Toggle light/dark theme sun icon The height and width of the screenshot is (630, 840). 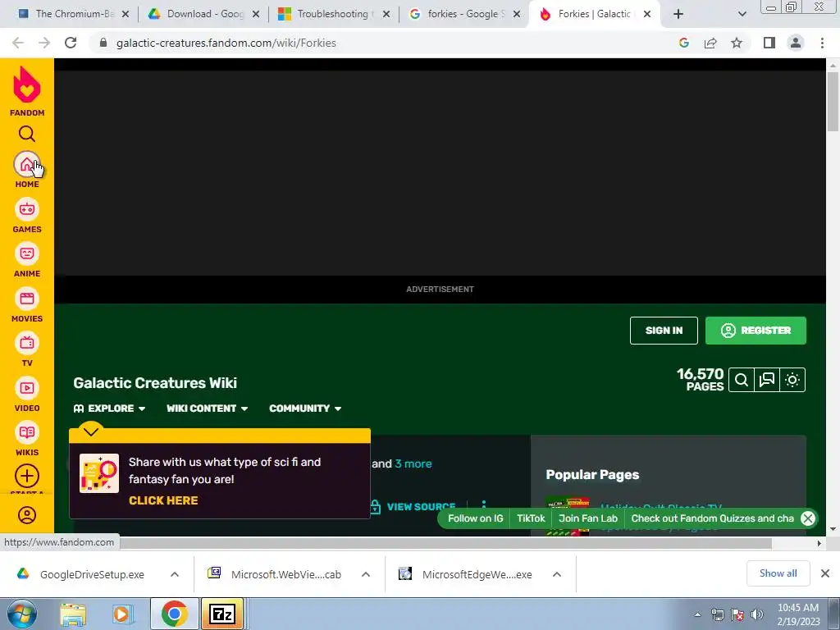click(x=792, y=380)
